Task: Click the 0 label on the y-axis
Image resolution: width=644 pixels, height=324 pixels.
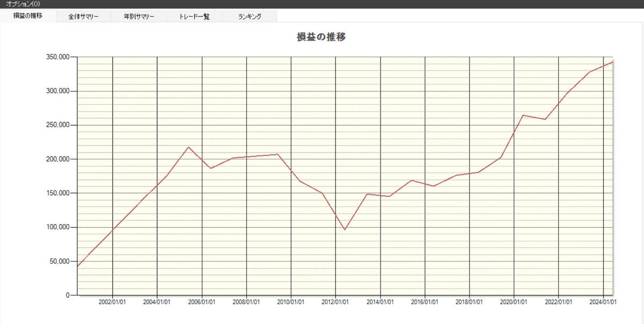Action: click(x=68, y=295)
